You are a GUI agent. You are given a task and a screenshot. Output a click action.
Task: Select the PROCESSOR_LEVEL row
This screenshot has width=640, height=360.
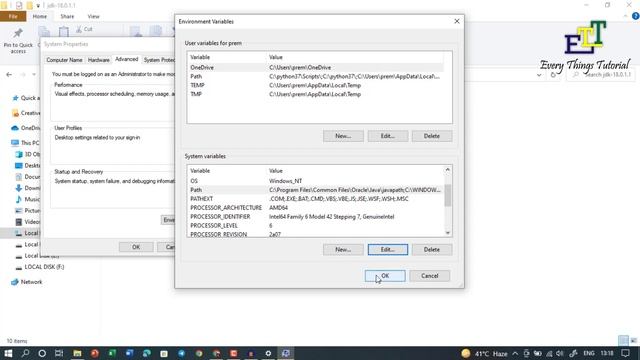[315, 226]
